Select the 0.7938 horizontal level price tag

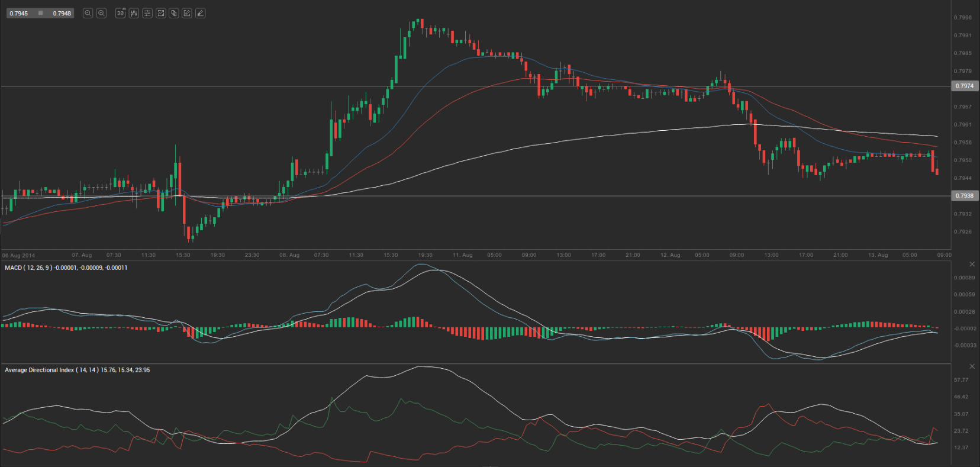(965, 195)
